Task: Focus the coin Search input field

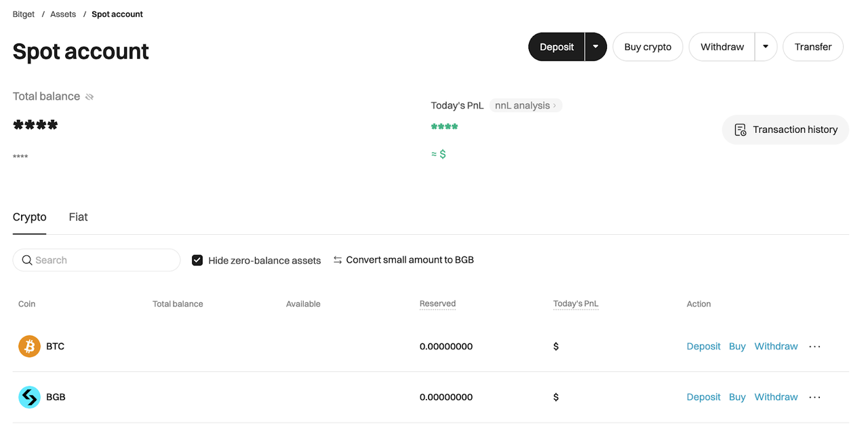Action: [102, 260]
